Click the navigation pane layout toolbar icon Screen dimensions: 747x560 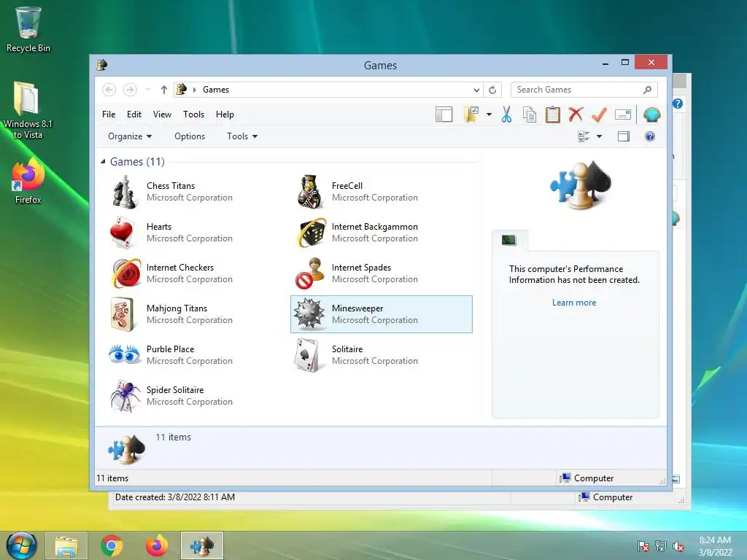pyautogui.click(x=444, y=114)
